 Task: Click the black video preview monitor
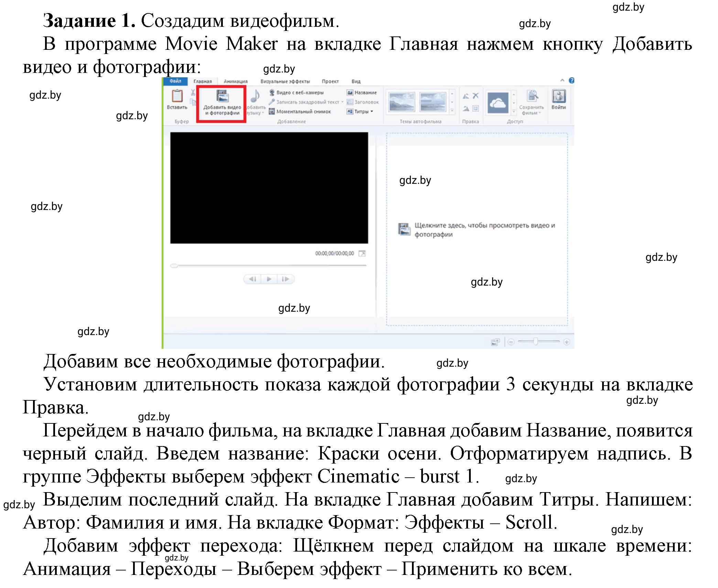click(x=269, y=188)
